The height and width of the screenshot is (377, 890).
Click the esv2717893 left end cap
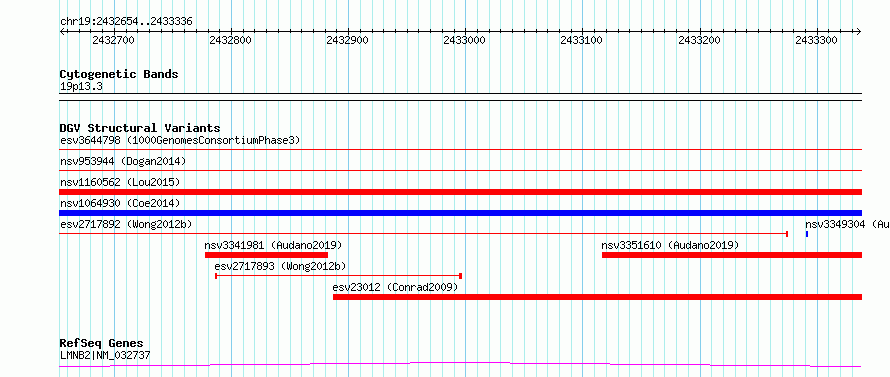click(x=216, y=276)
